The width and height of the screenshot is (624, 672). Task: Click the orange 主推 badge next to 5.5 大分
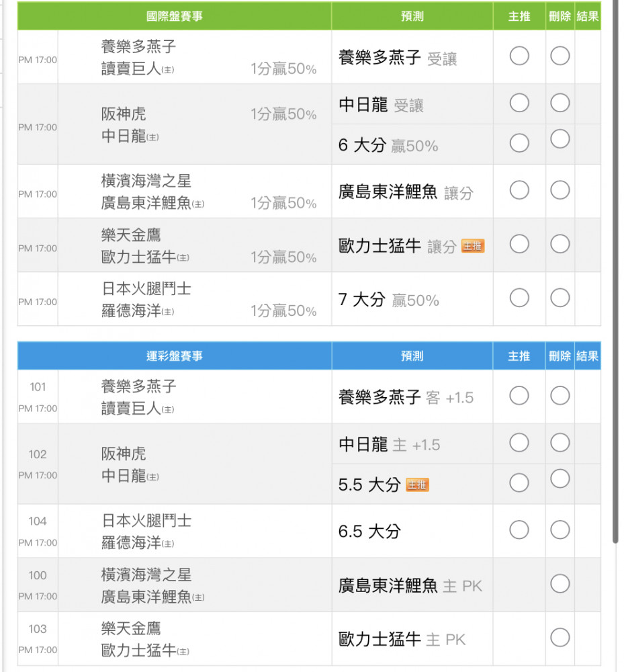pos(417,485)
